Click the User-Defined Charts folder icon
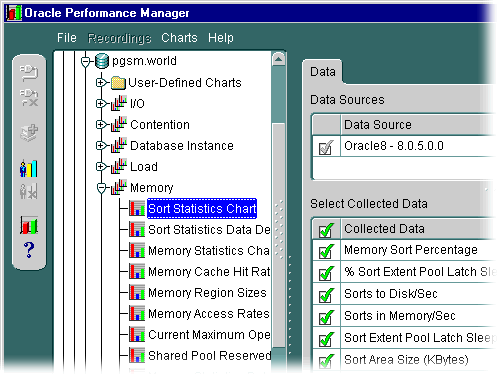The height and width of the screenshot is (375, 498). click(x=118, y=83)
